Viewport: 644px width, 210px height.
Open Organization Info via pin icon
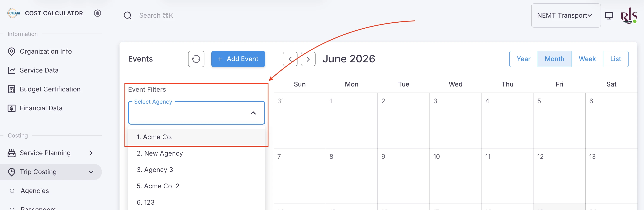tap(12, 51)
